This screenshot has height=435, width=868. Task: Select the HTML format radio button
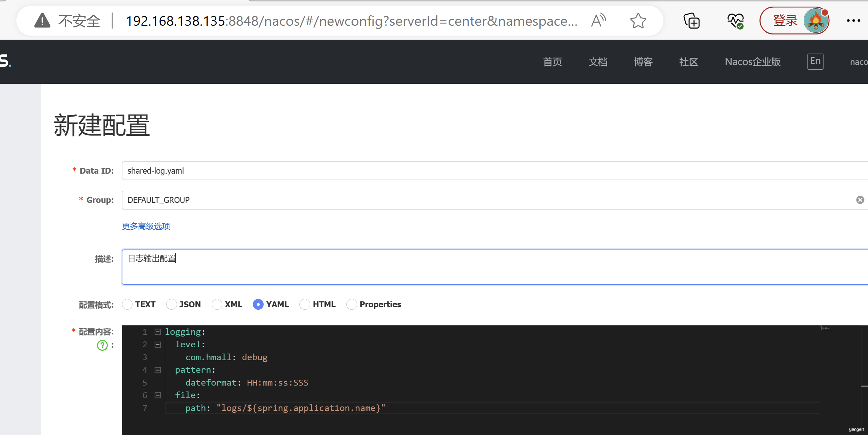click(x=305, y=304)
